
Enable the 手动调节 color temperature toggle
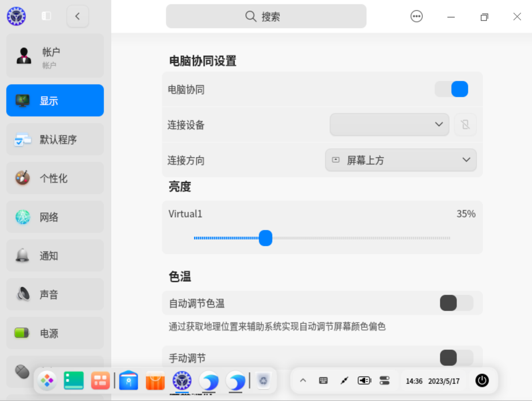pos(456,358)
